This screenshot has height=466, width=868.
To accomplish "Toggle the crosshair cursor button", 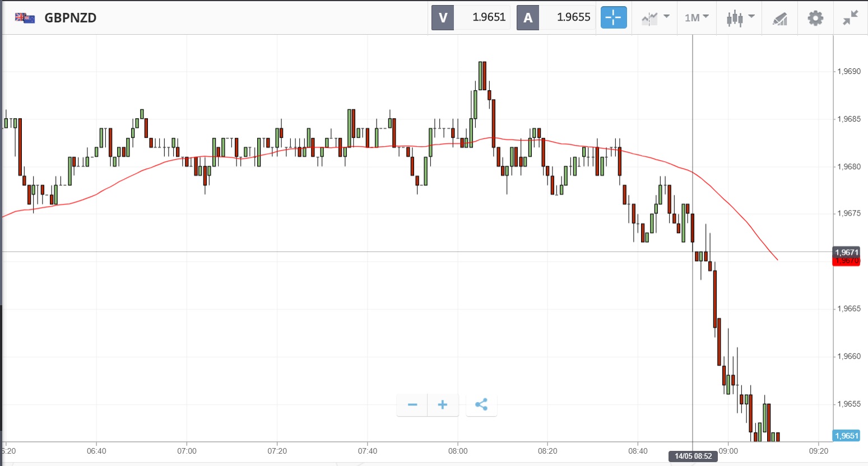I will coord(614,17).
